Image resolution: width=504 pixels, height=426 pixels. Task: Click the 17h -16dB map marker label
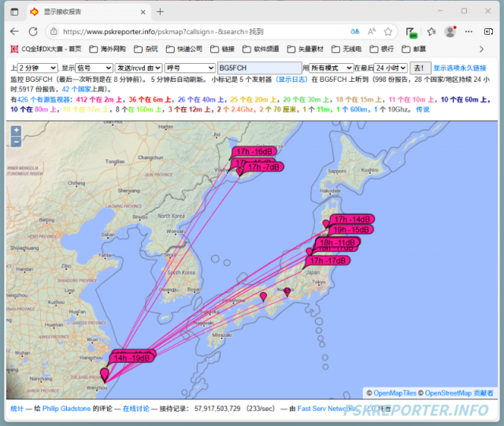[254, 151]
